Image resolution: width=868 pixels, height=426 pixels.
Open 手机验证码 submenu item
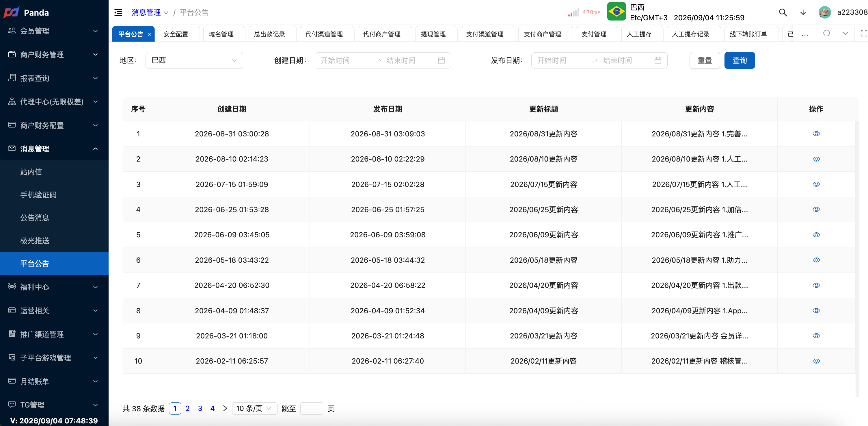[x=54, y=195]
